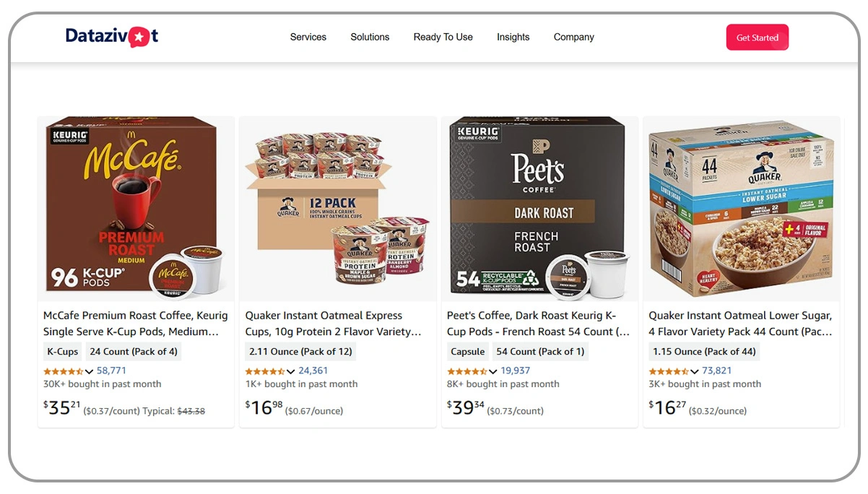
Task: Click the Peet's Coffee star rating icons
Action: (467, 371)
